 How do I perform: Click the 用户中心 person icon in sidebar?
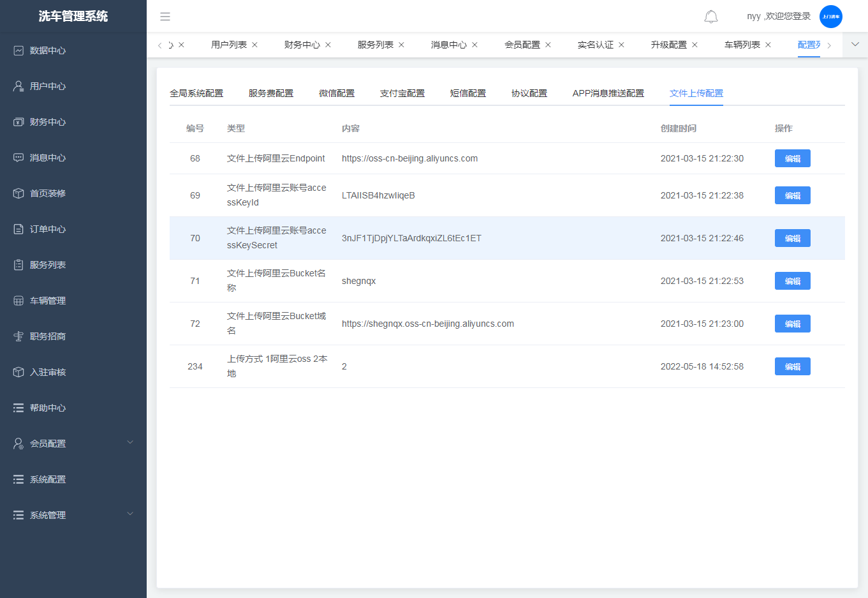(x=18, y=86)
